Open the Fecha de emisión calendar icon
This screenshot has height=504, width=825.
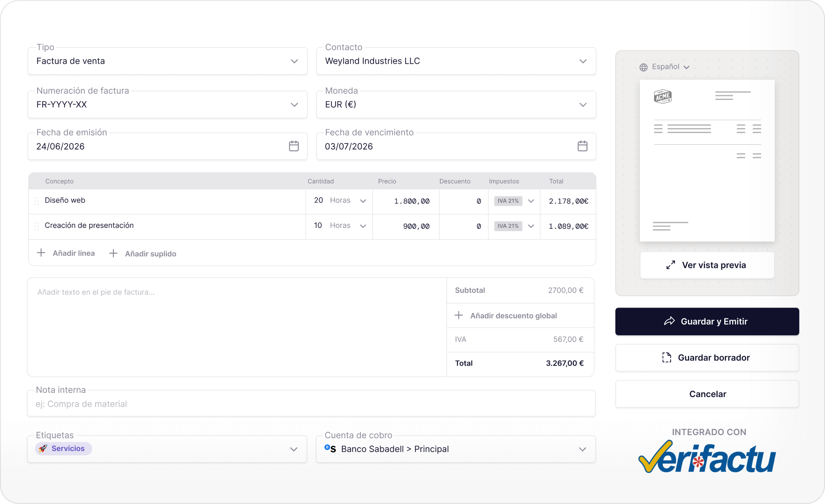294,146
